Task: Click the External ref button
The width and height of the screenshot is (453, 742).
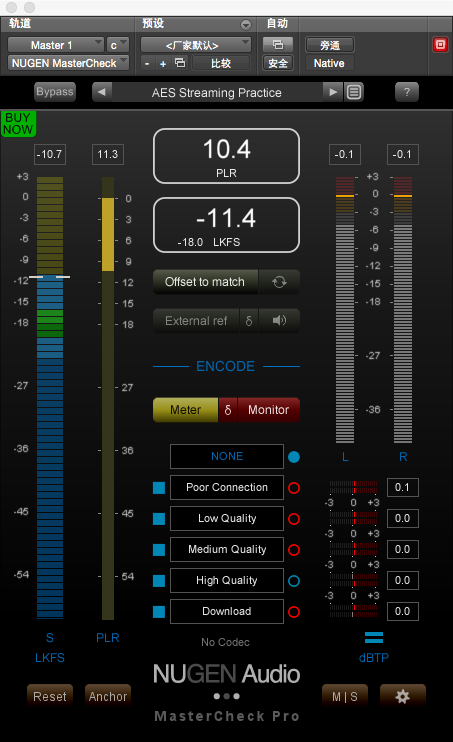Action: tap(196, 320)
